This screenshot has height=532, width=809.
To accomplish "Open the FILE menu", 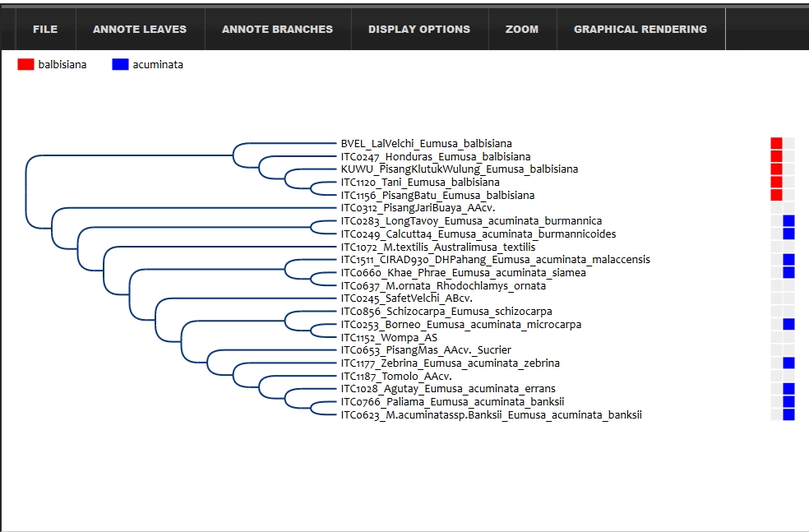I will tap(45, 30).
